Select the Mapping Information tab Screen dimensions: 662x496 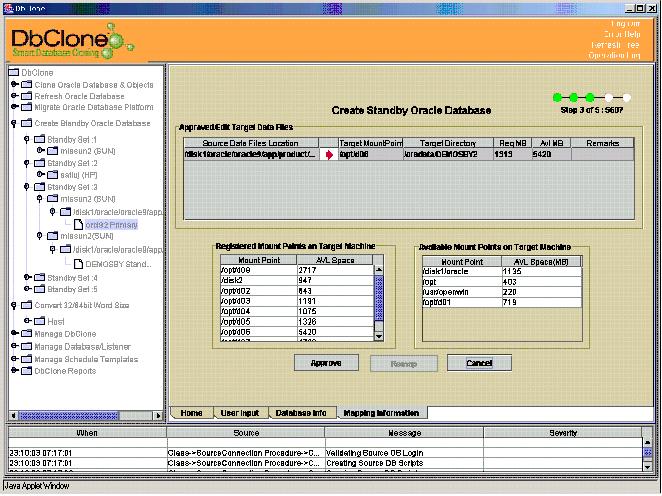tap(381, 413)
